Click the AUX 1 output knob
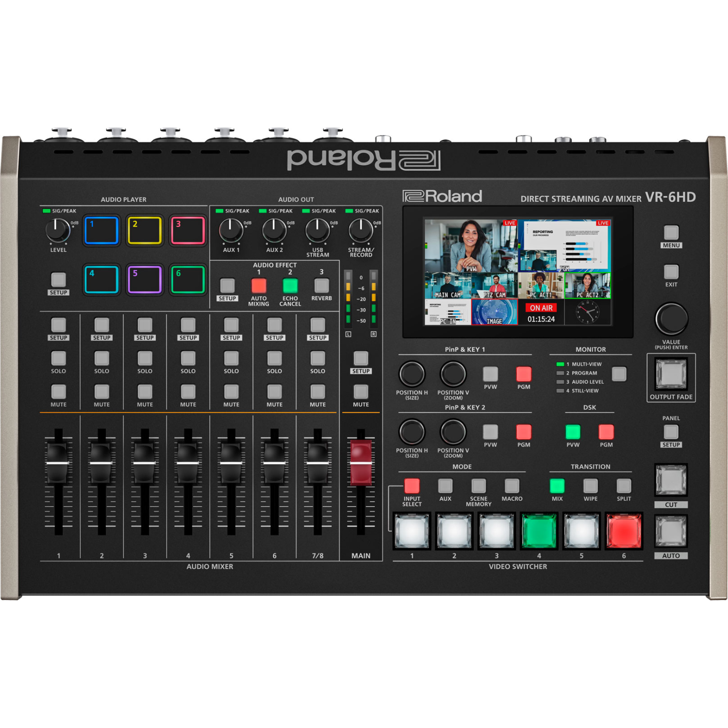This screenshot has height=728, width=728. [x=231, y=231]
